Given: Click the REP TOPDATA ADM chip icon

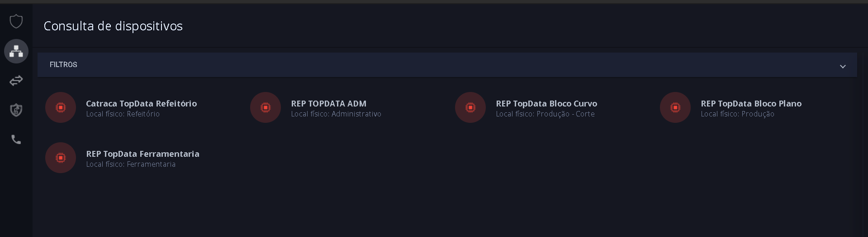Looking at the screenshot, I should (266, 107).
